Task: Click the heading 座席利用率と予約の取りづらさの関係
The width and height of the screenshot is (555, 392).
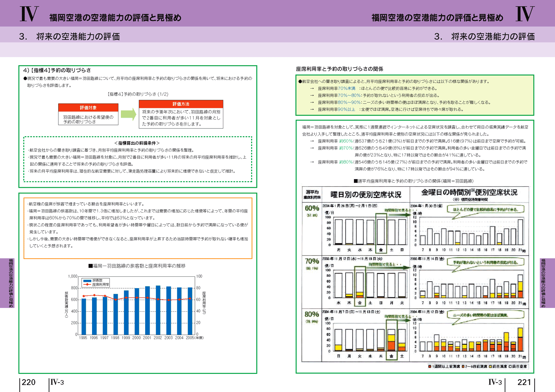Action: (x=339, y=69)
